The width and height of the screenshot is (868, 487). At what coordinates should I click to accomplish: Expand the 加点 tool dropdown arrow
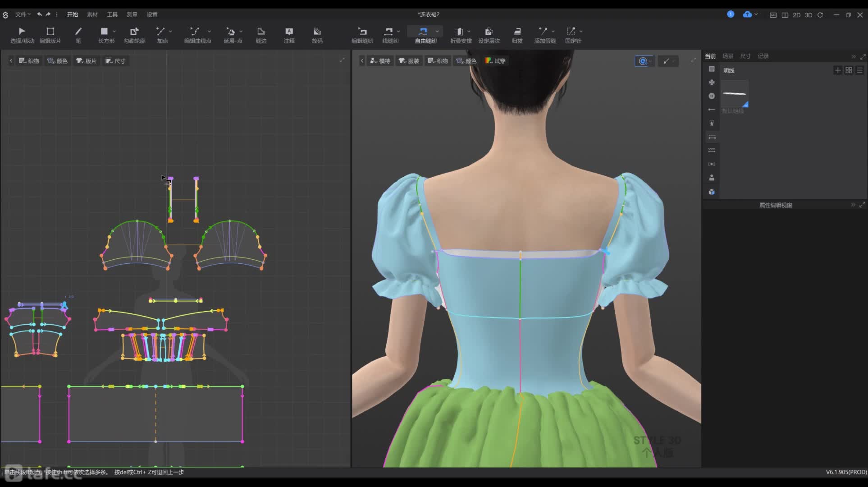pos(170,31)
